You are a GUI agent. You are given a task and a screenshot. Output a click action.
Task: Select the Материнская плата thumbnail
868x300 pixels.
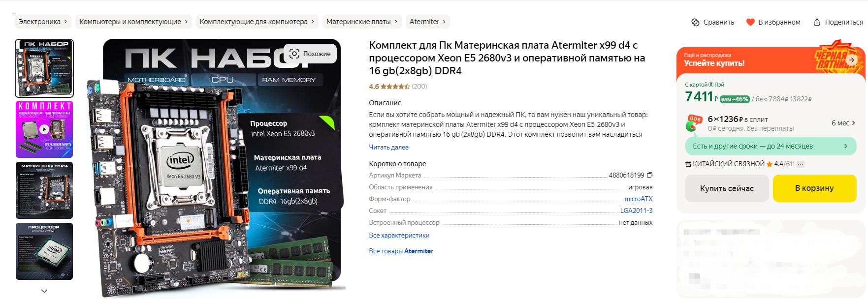[x=44, y=190]
